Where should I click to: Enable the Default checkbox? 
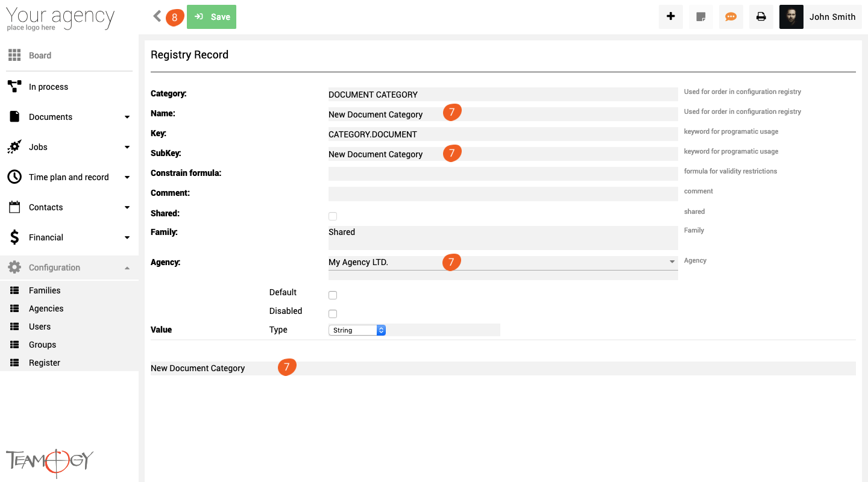(x=333, y=295)
